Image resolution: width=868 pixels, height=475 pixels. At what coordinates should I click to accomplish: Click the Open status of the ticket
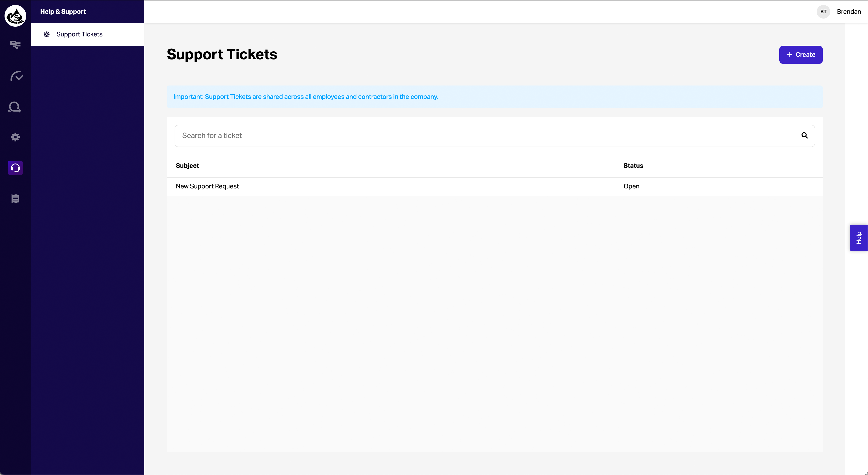tap(631, 186)
